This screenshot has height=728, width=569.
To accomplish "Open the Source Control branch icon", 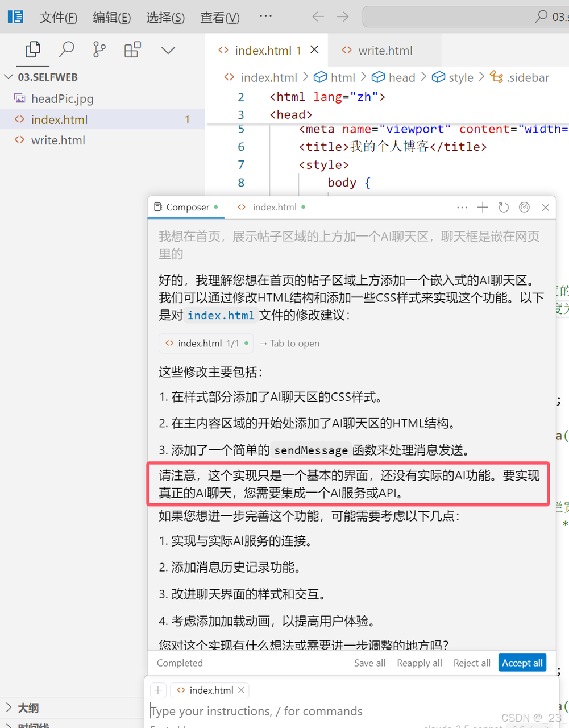I will pos(99,50).
